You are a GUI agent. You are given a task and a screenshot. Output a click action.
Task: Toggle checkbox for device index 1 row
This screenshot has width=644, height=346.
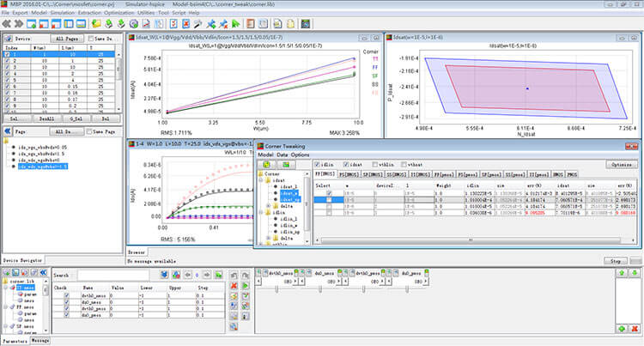tap(7, 54)
